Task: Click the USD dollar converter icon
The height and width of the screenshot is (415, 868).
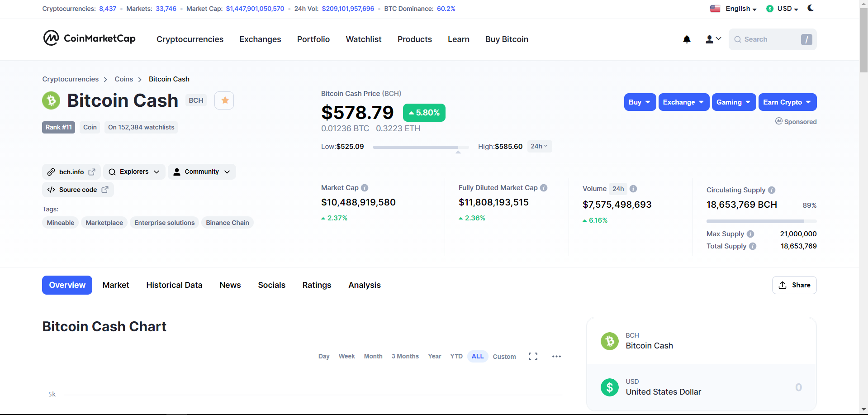Action: point(609,387)
